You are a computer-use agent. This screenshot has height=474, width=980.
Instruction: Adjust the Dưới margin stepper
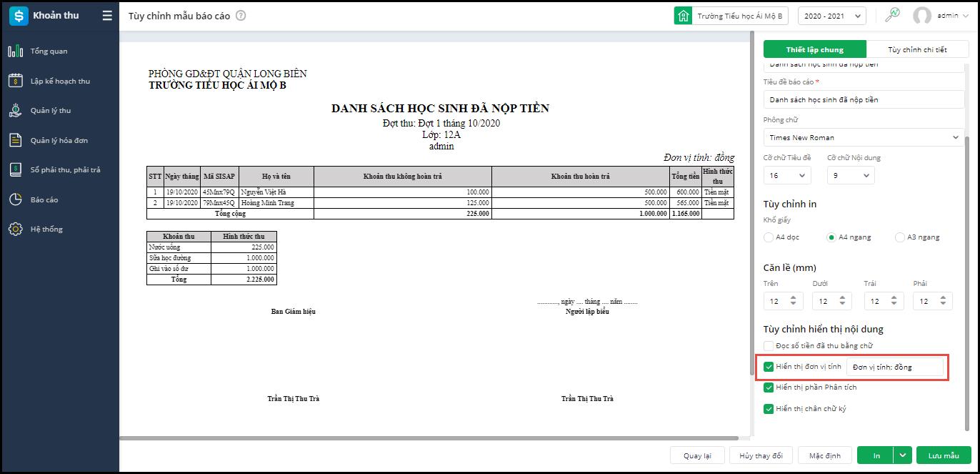[843, 301]
